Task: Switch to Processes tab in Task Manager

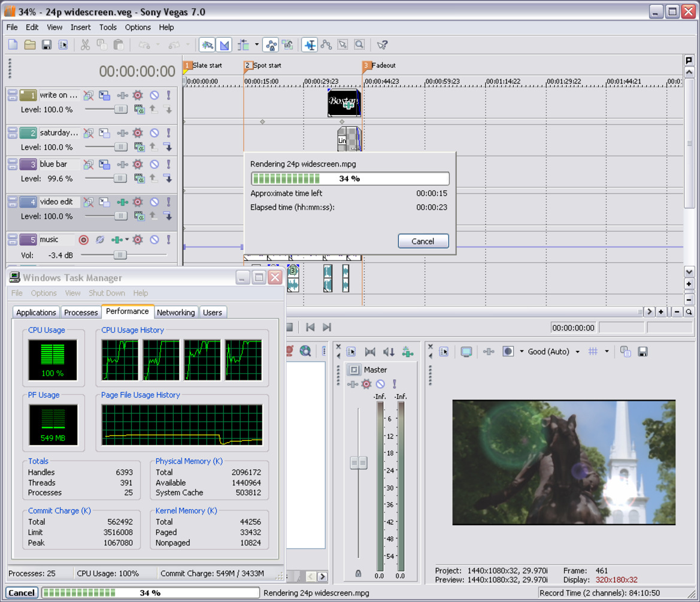Action: [x=81, y=313]
